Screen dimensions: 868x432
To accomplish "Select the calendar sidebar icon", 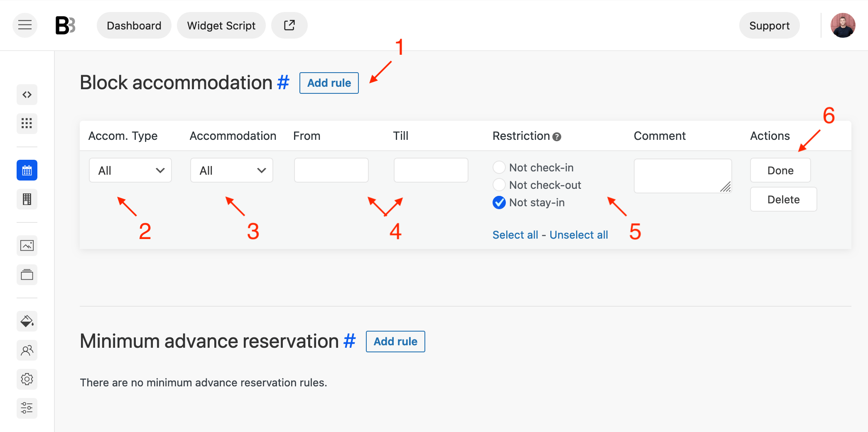I will point(27,170).
